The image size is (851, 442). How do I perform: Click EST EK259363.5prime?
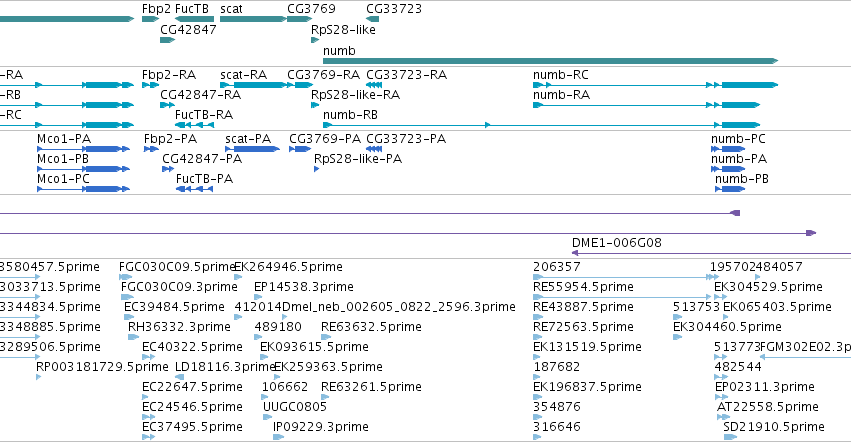click(x=277, y=377)
